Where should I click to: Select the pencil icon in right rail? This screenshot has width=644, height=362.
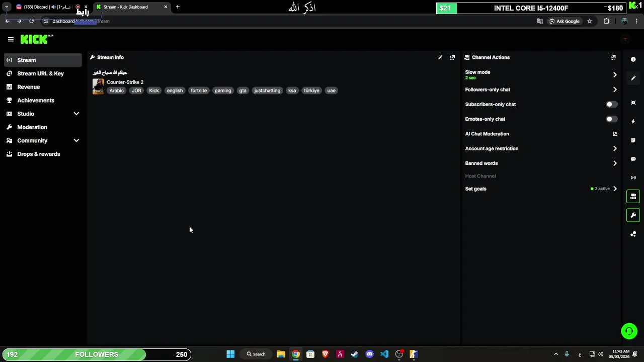tap(633, 78)
